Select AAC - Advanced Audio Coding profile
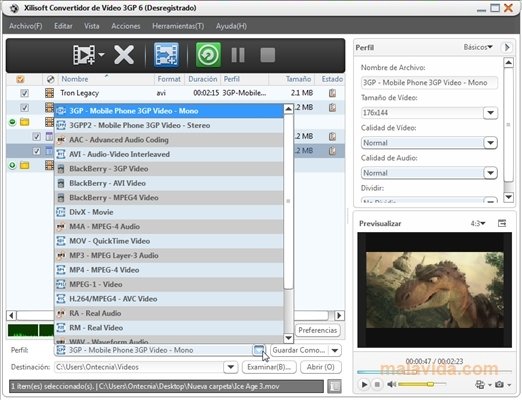This screenshot has height=400, width=522. 169,140
